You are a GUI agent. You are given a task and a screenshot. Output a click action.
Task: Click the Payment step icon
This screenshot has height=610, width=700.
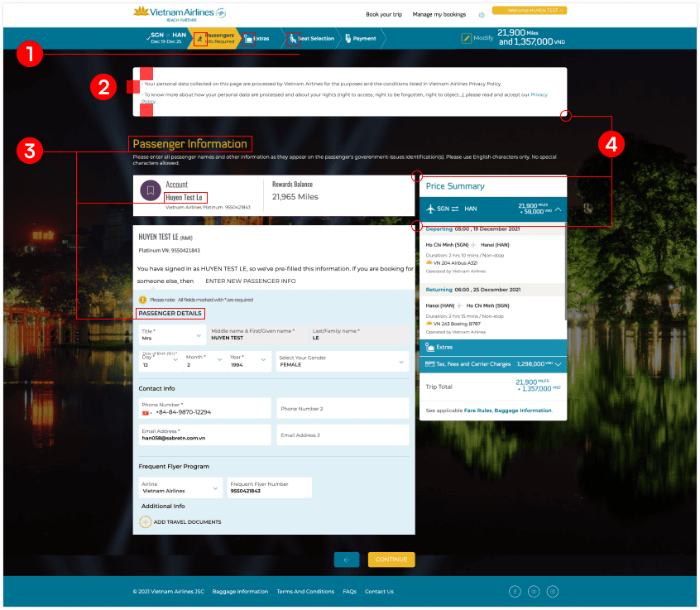pos(348,38)
